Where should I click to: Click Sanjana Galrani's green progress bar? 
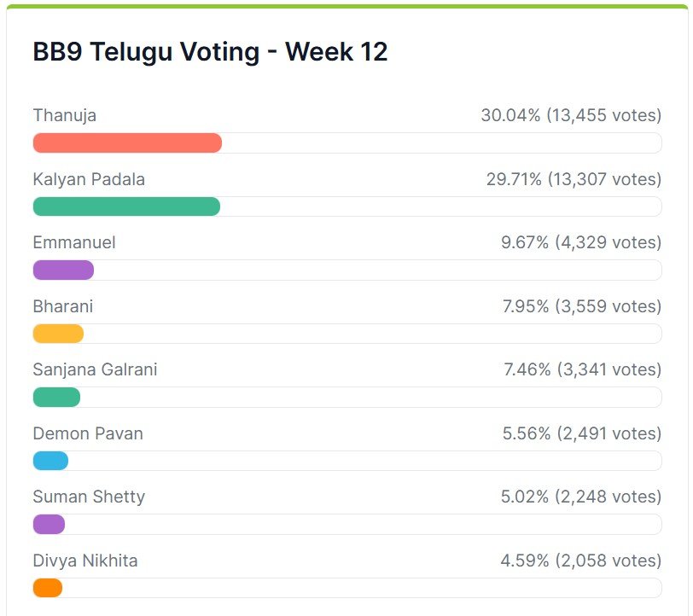[56, 397]
